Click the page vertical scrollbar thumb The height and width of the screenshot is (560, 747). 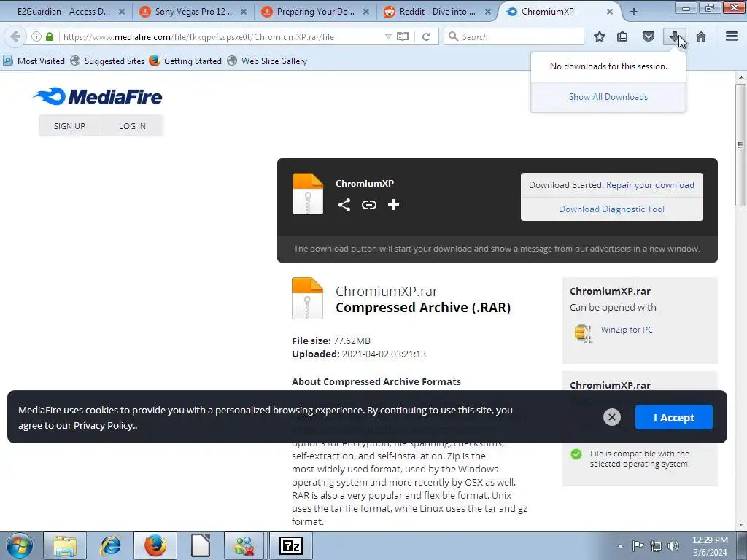pyautogui.click(x=740, y=145)
